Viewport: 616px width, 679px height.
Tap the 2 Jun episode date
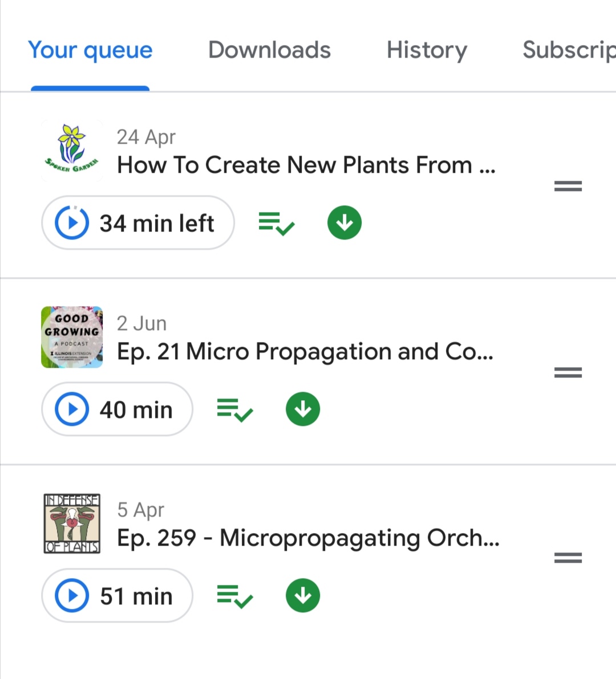tap(141, 323)
